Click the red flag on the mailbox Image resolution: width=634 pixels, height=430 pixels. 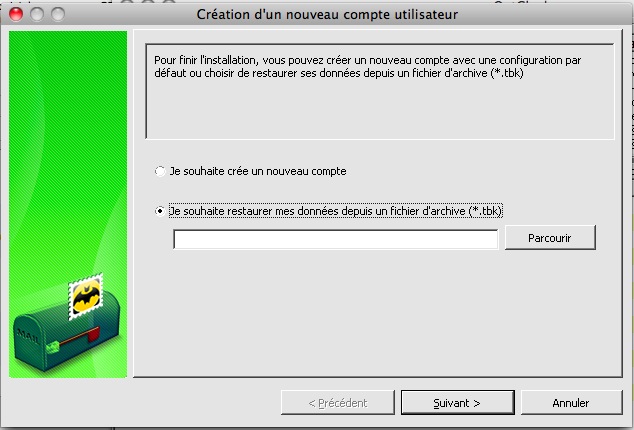[x=93, y=334]
